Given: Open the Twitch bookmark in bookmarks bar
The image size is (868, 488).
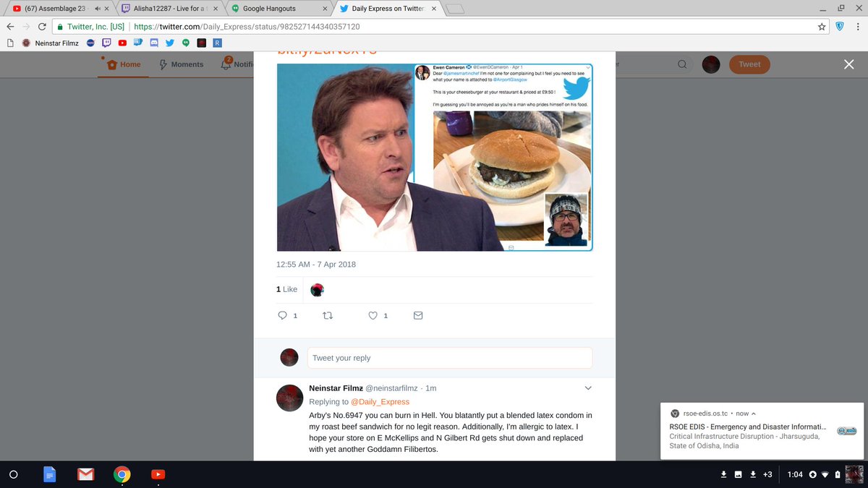Looking at the screenshot, I should [106, 43].
